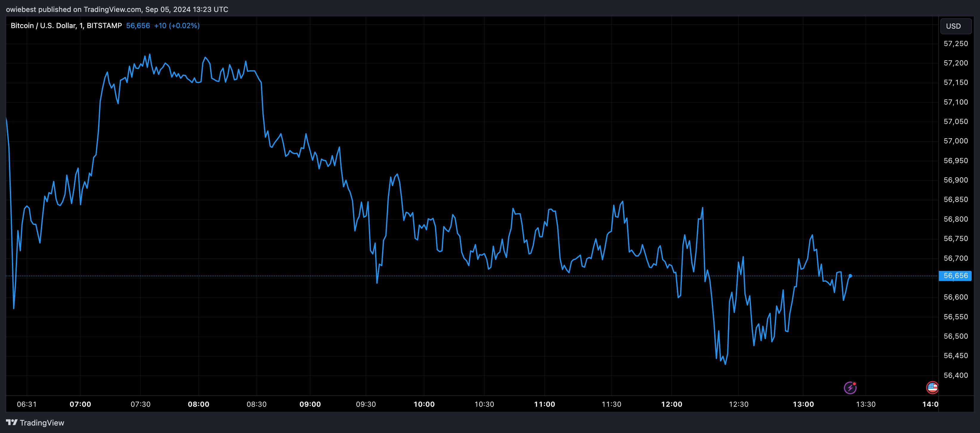The width and height of the screenshot is (980, 433).
Task: Click the owiebest publisher attribution text
Action: coord(21,9)
